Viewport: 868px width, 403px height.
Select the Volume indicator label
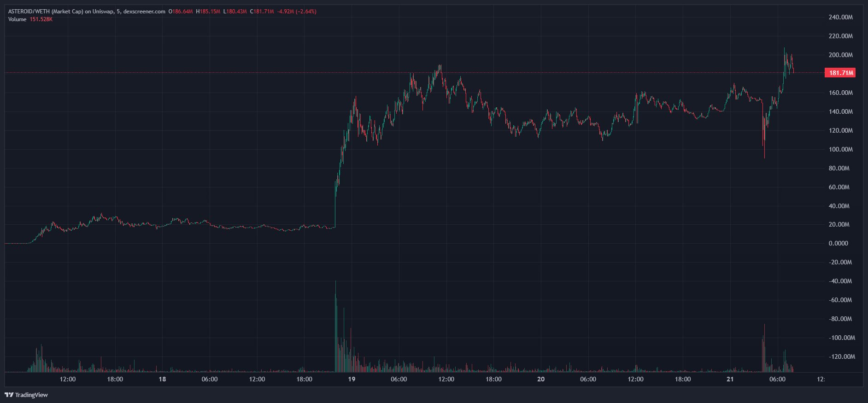click(x=18, y=19)
